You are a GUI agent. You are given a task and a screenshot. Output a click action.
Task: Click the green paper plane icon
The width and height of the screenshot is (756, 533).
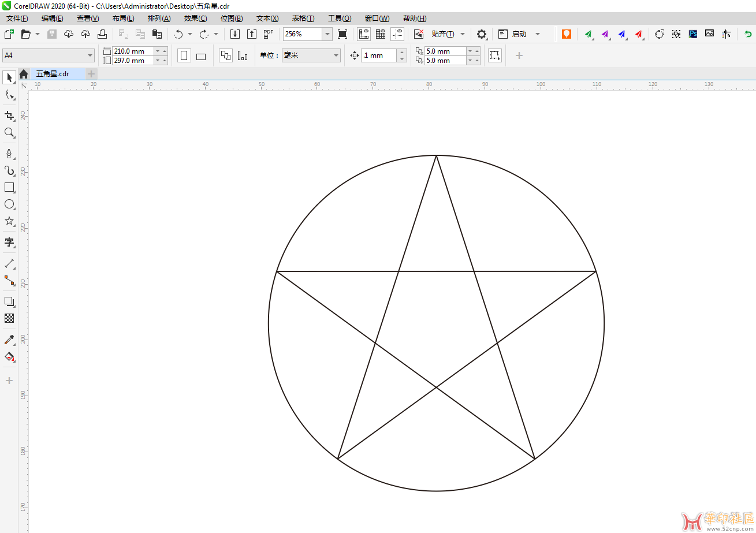(x=589, y=34)
